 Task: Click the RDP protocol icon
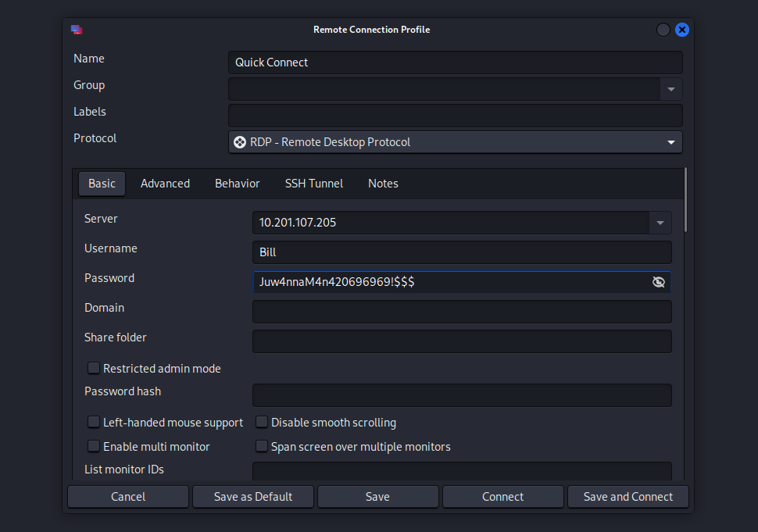click(240, 142)
